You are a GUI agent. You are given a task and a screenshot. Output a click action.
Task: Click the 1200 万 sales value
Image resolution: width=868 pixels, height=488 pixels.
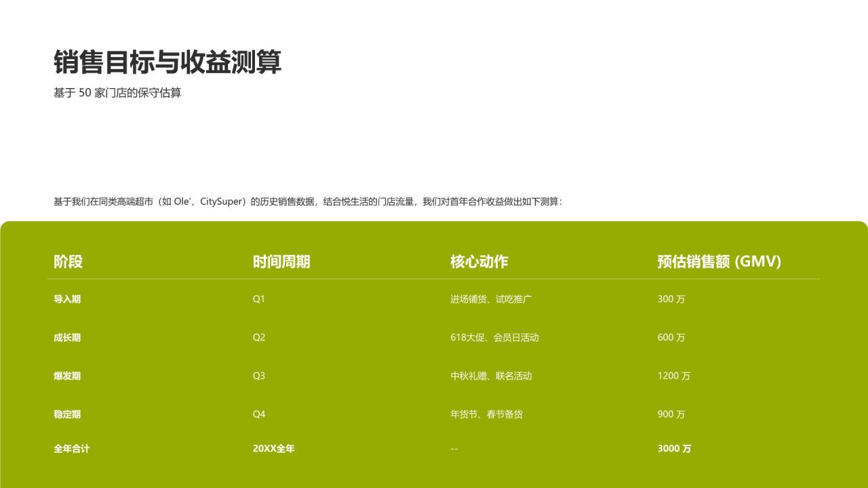point(674,376)
